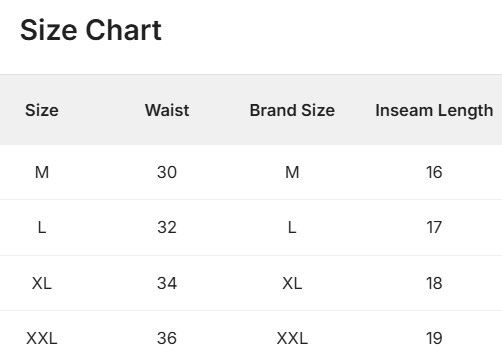
Task: Click inseam length value 19
Action: pos(434,338)
